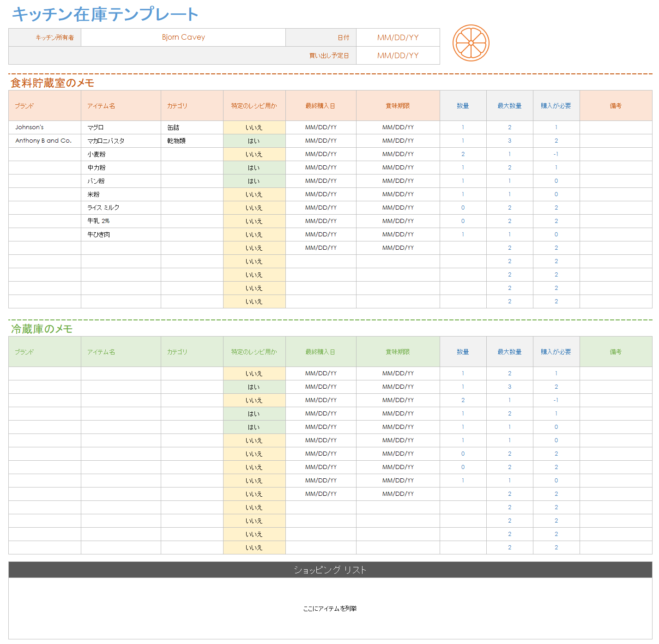Click the 備考 header in fridge table
659x644 pixels.
pyautogui.click(x=616, y=352)
